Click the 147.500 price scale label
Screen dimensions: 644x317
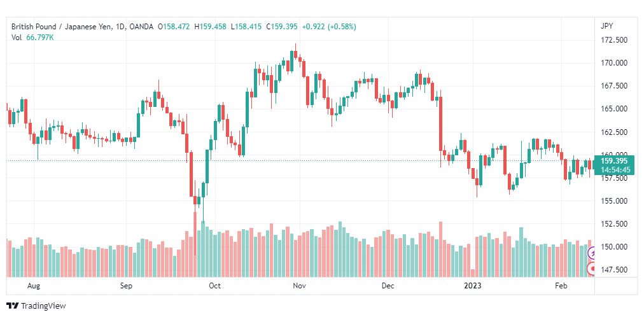(613, 270)
